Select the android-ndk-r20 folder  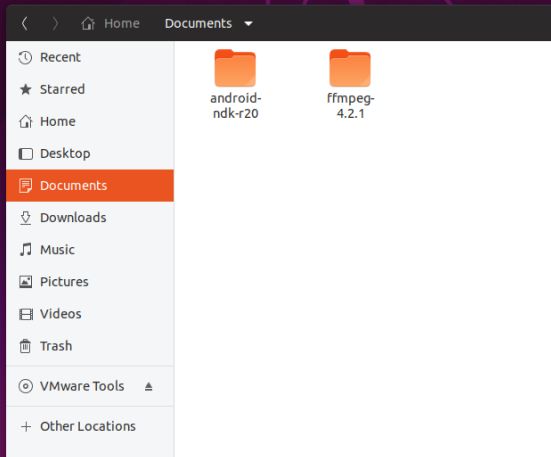[x=235, y=85]
